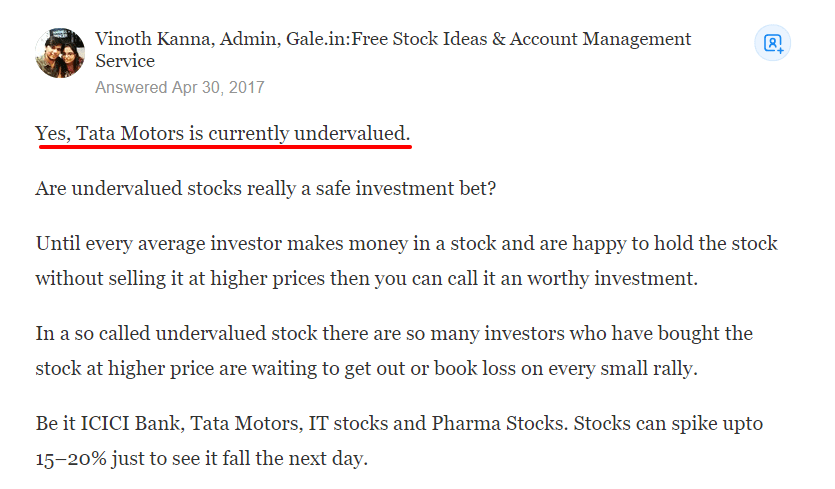Click the 15–20% figure in final line

[x=71, y=459]
